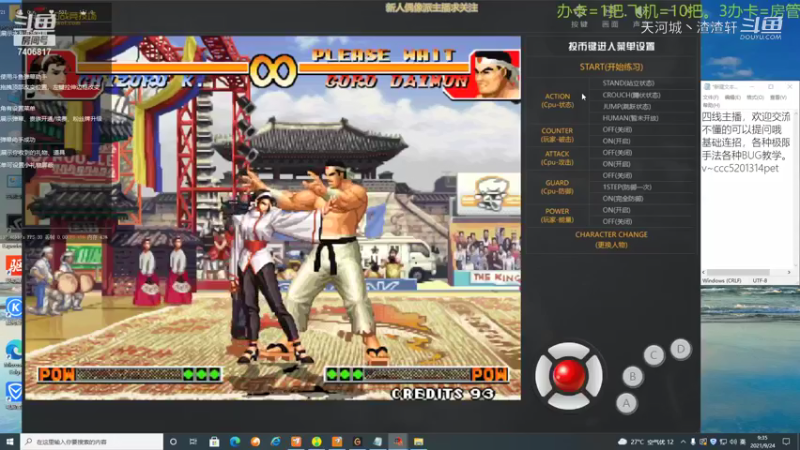Viewport: 800px width, 450px height.
Task: Open Notepad 编辑(E) menu
Action: coord(732,97)
